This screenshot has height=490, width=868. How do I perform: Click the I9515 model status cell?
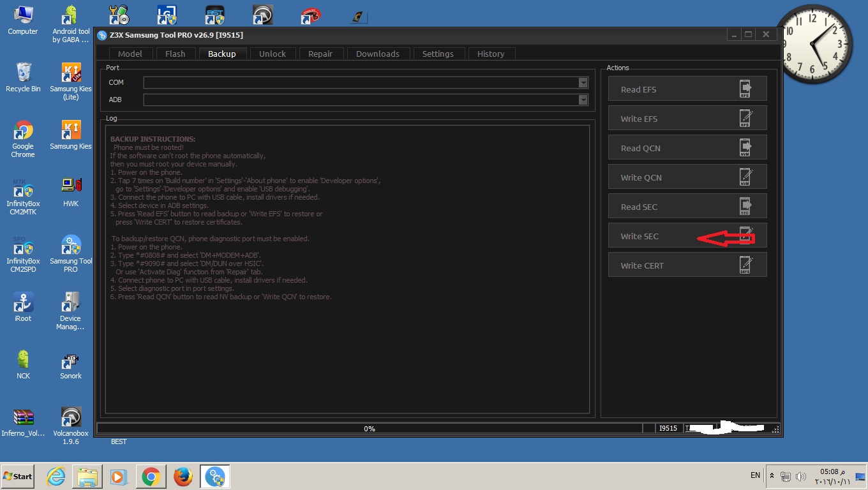(668, 428)
